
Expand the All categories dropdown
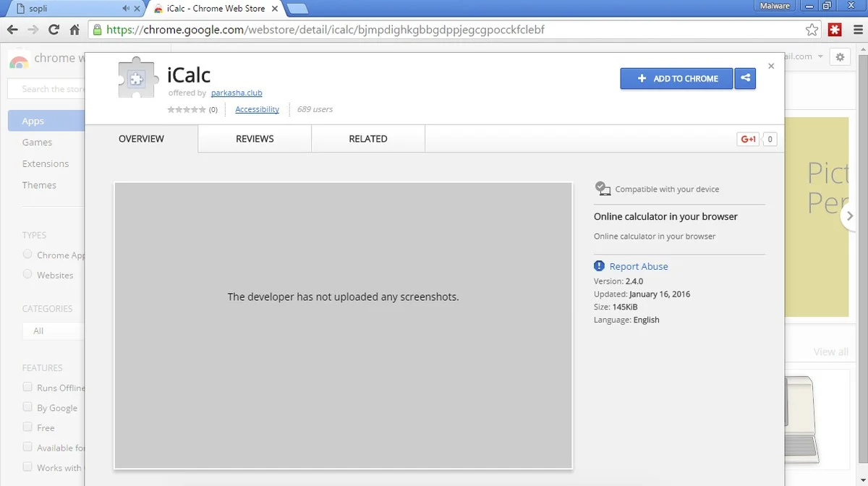pyautogui.click(x=54, y=331)
